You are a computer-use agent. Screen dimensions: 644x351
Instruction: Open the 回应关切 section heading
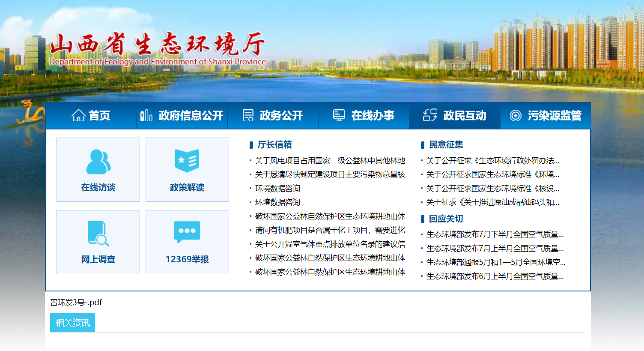coord(446,219)
